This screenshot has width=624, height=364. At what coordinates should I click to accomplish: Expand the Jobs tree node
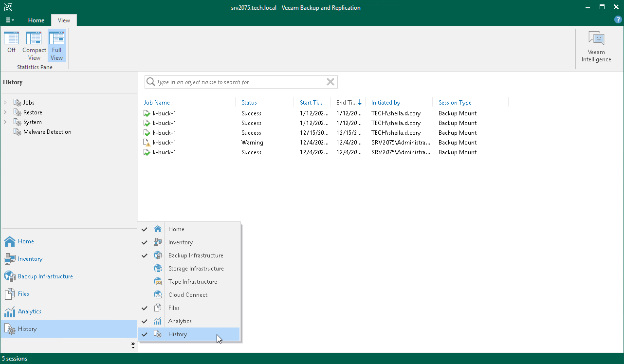(5, 102)
